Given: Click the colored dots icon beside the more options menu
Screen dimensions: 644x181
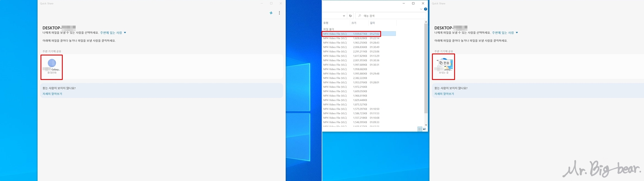Looking at the screenshot, I should (271, 13).
